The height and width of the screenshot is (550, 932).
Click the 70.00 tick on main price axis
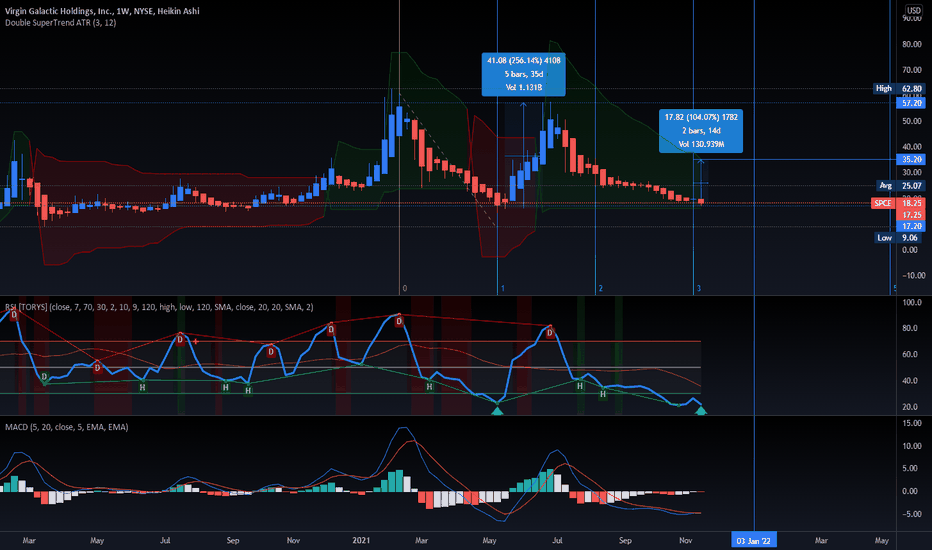[x=912, y=70]
